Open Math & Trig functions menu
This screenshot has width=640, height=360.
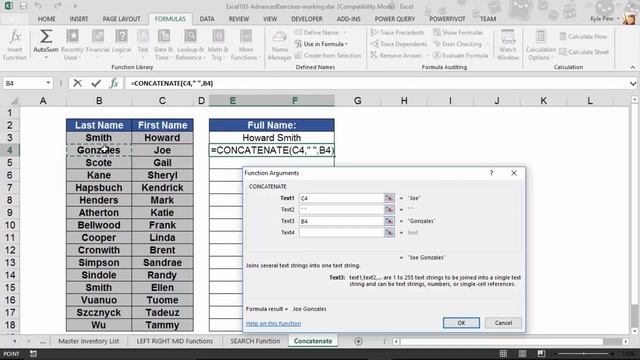pos(218,45)
